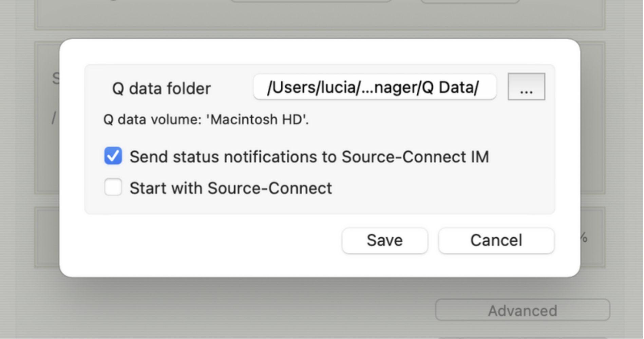Enable the Start with Source-Connect checkbox
Screen dimensions: 644x339
[113, 187]
